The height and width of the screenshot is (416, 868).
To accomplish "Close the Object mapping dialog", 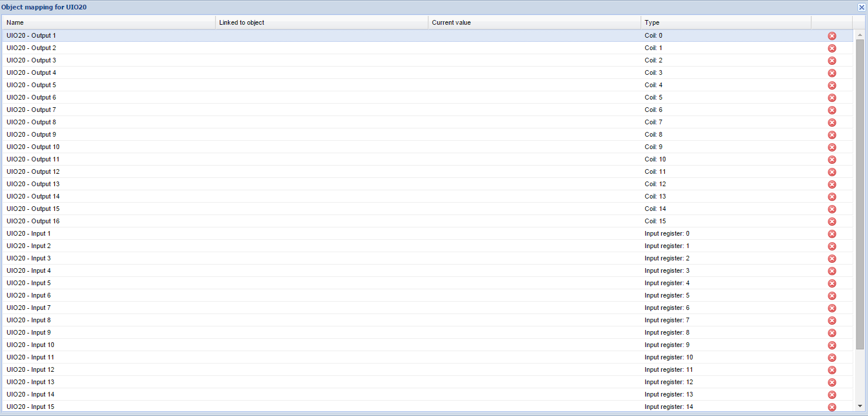I will (x=861, y=7).
